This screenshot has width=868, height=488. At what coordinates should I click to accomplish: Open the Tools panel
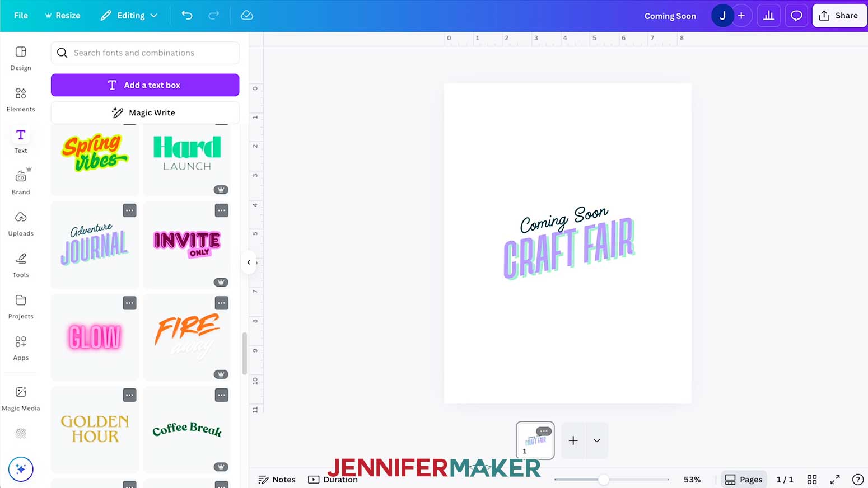[21, 265]
